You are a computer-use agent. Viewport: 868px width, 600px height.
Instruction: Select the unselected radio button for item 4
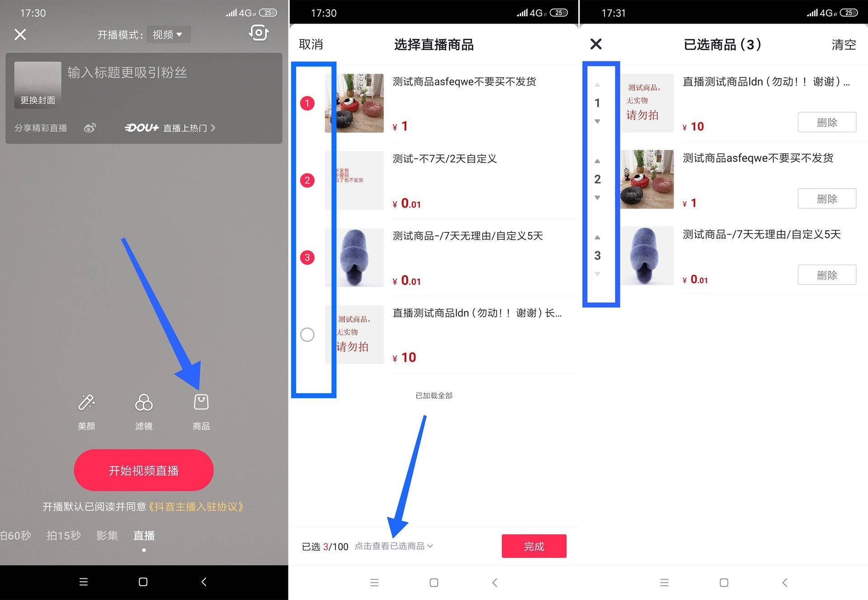coord(307,333)
